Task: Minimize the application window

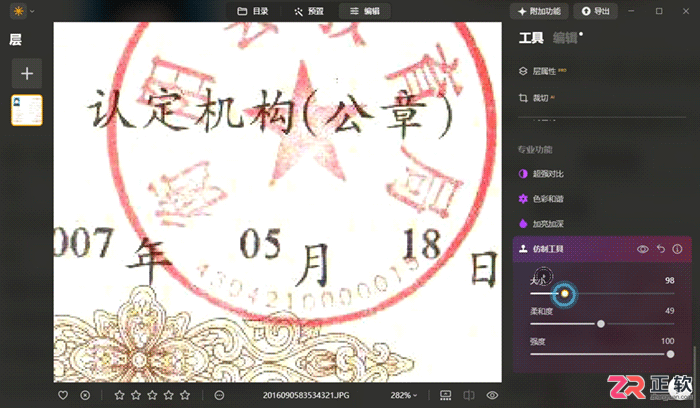Action: 631,11
